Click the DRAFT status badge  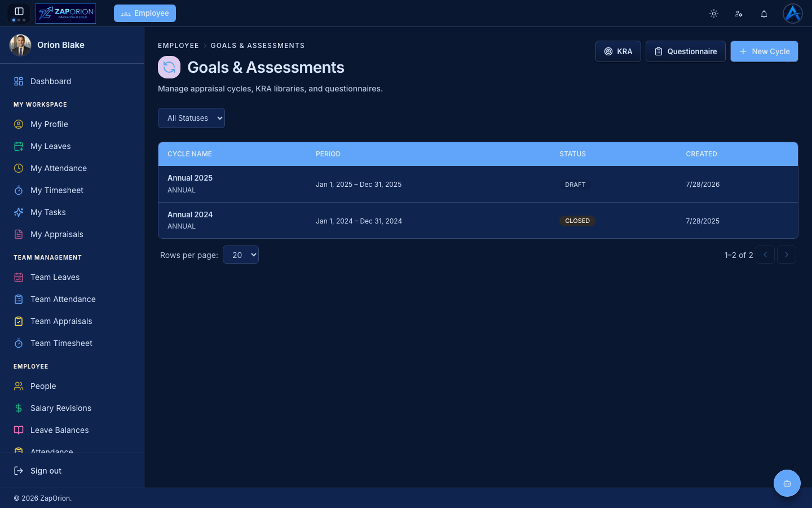click(x=575, y=185)
